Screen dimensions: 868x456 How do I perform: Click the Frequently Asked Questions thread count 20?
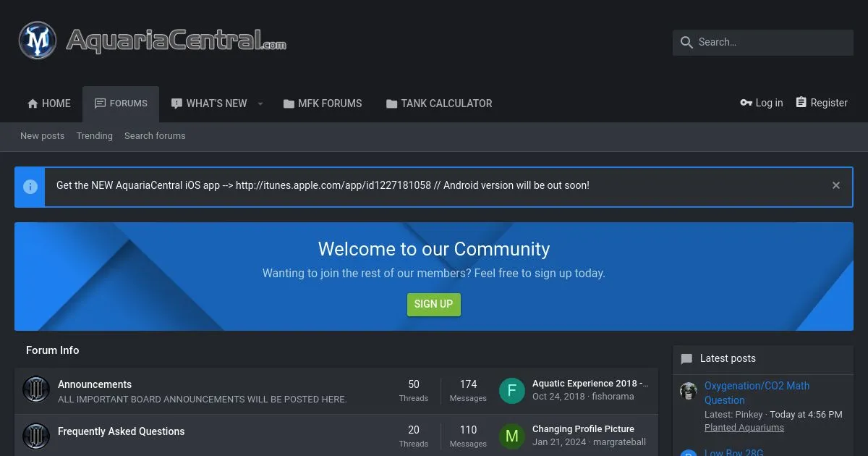[414, 430]
